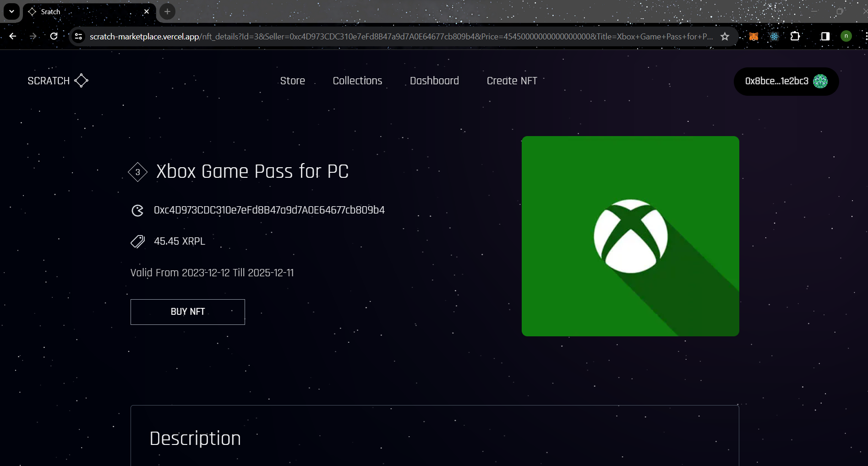Viewport: 868px width, 466px height.
Task: Open the MetaMask fox extension
Action: click(753, 36)
